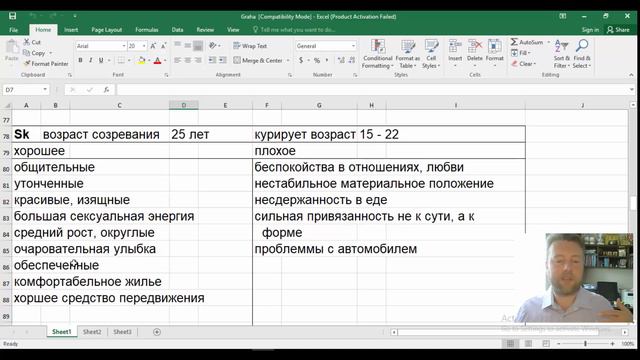Image resolution: width=640 pixels, height=360 pixels.
Task: Center text horizontally
Action: tap(188, 60)
